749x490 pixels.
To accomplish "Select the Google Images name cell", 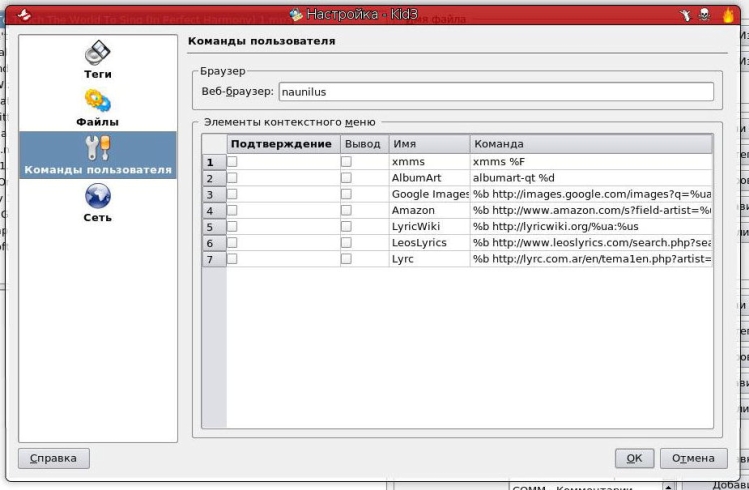I will (429, 194).
